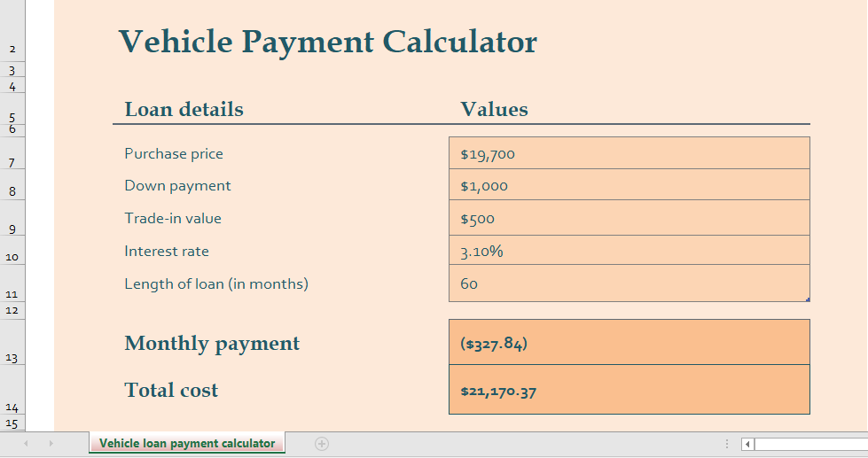Image resolution: width=868 pixels, height=458 pixels.
Task: Select the Purchase price value $19,700
Action: click(x=629, y=153)
